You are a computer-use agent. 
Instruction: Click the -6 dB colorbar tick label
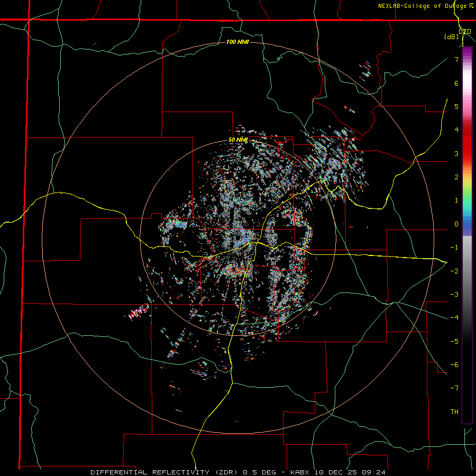click(x=454, y=364)
